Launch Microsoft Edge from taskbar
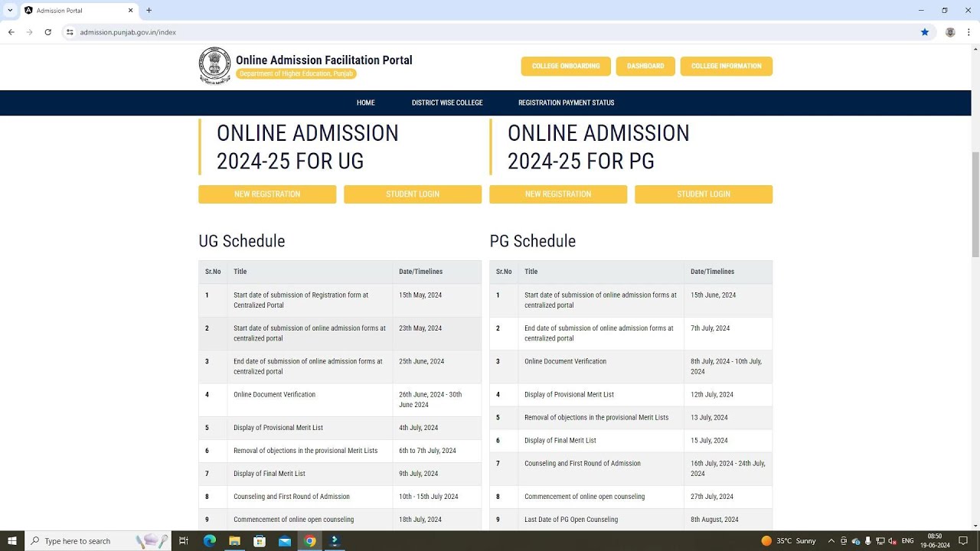This screenshot has height=551, width=980. [210, 541]
